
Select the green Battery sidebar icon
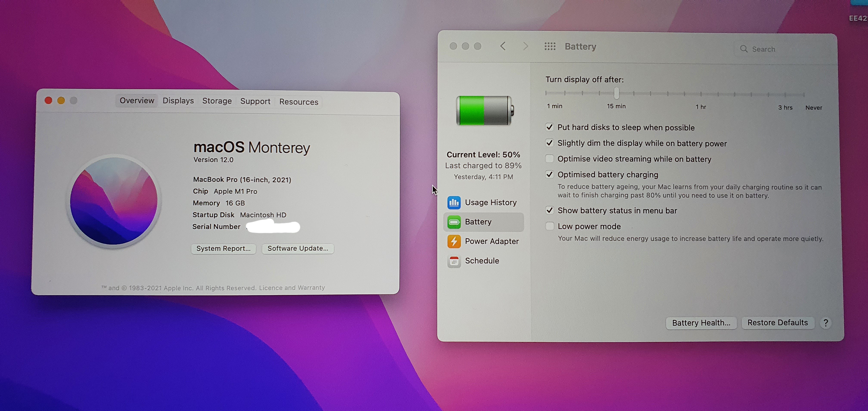point(454,222)
